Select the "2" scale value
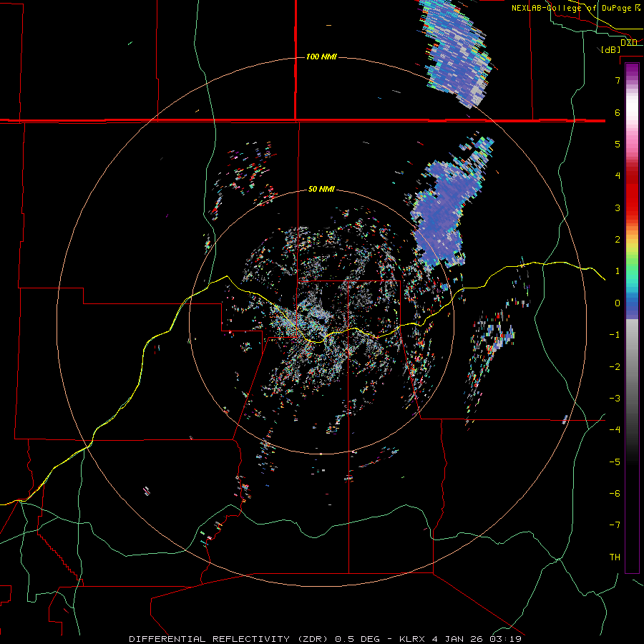Viewport: 644px width, 644px height. [x=618, y=240]
